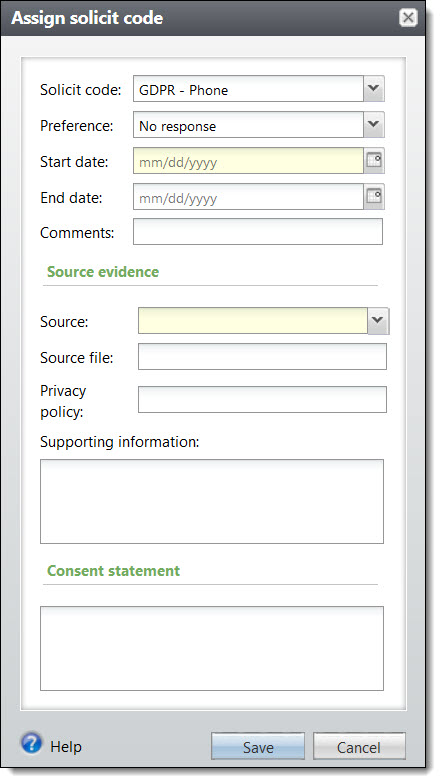The height and width of the screenshot is (783, 441).
Task: Open the Start date calendar picker
Action: 374,161
